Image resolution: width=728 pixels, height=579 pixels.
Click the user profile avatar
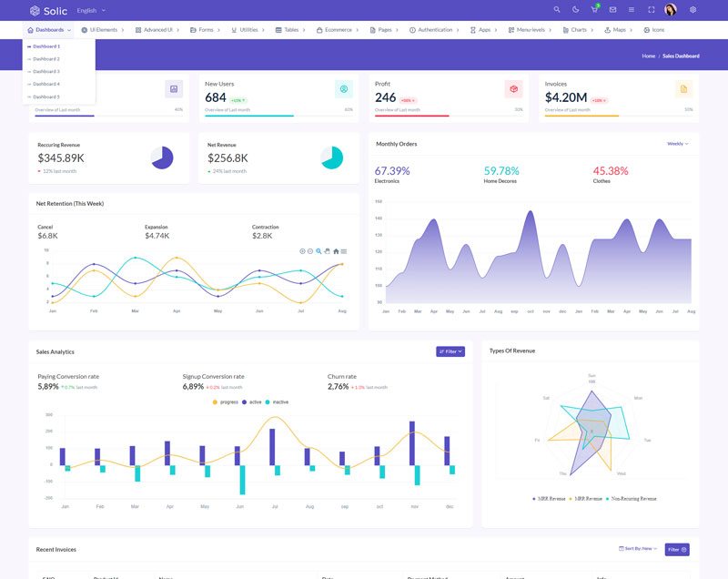point(671,10)
